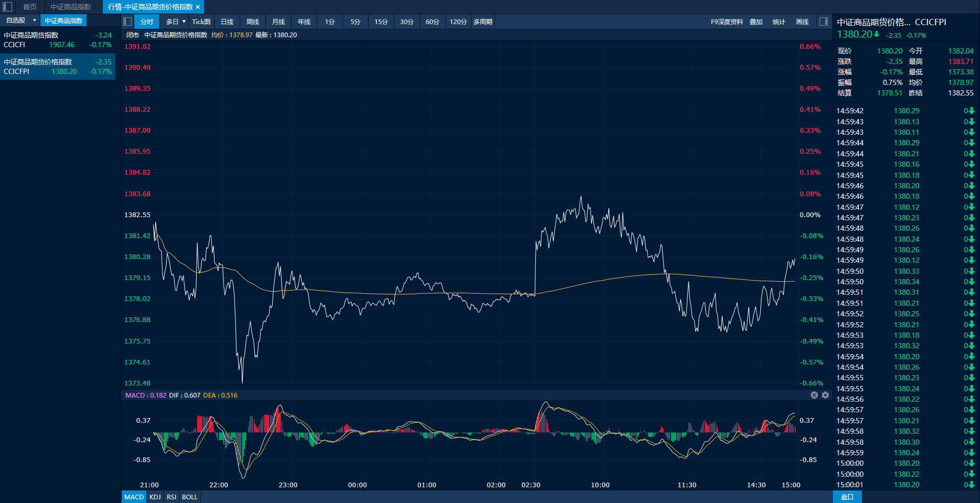Close the MACD indicator panel
This screenshot has width=980, height=503.
click(x=814, y=395)
